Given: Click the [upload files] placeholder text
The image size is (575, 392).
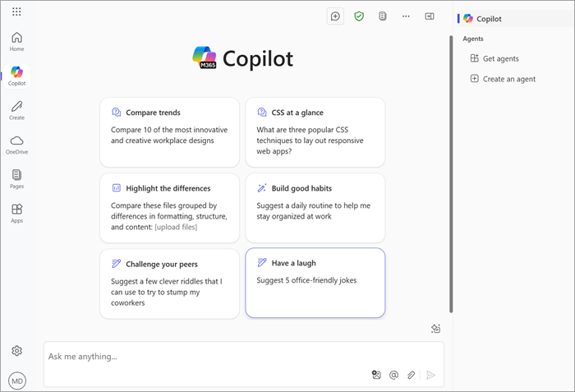Looking at the screenshot, I should pyautogui.click(x=176, y=227).
